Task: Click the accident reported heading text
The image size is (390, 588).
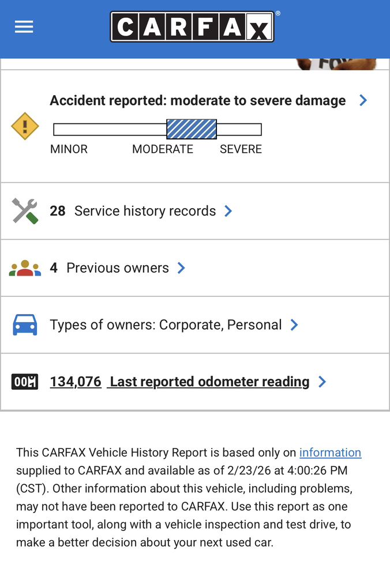Action: point(197,100)
